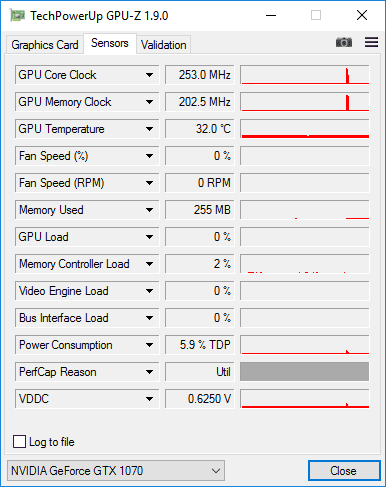Expand the Fan Speed (RPM) dropdown arrow
Viewport: 386px width, 487px height.
149,183
